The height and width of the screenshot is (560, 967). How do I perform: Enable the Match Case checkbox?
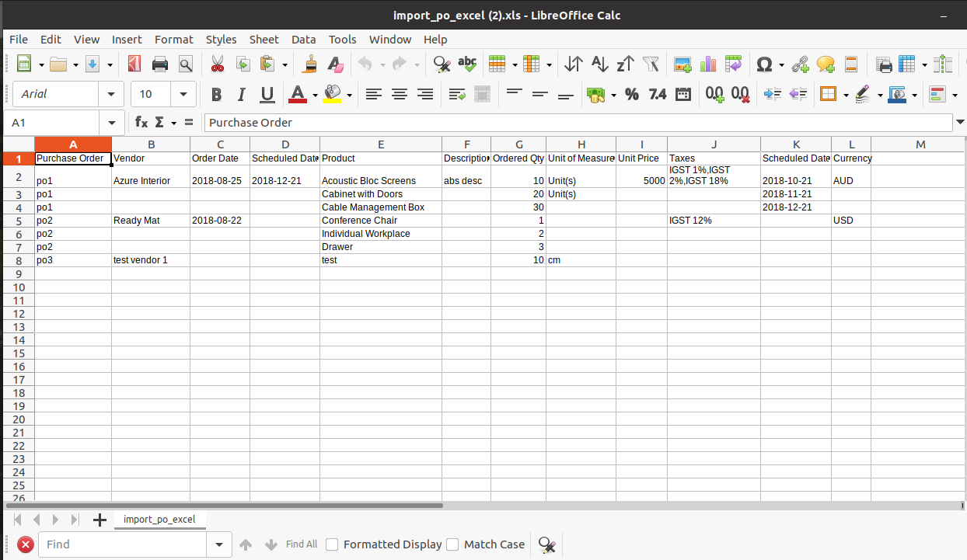pyautogui.click(x=452, y=544)
